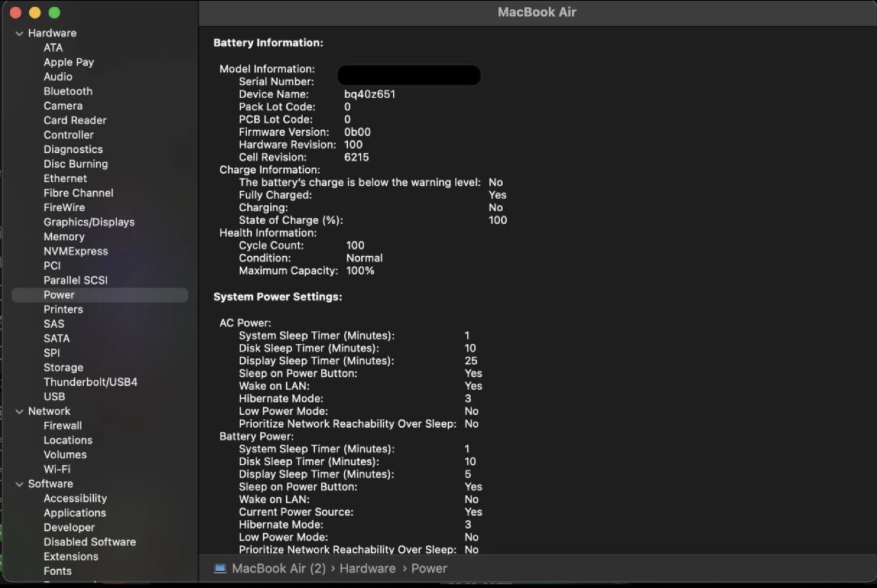This screenshot has height=588, width=877.
Task: Collapse the Network section
Action: click(x=19, y=411)
